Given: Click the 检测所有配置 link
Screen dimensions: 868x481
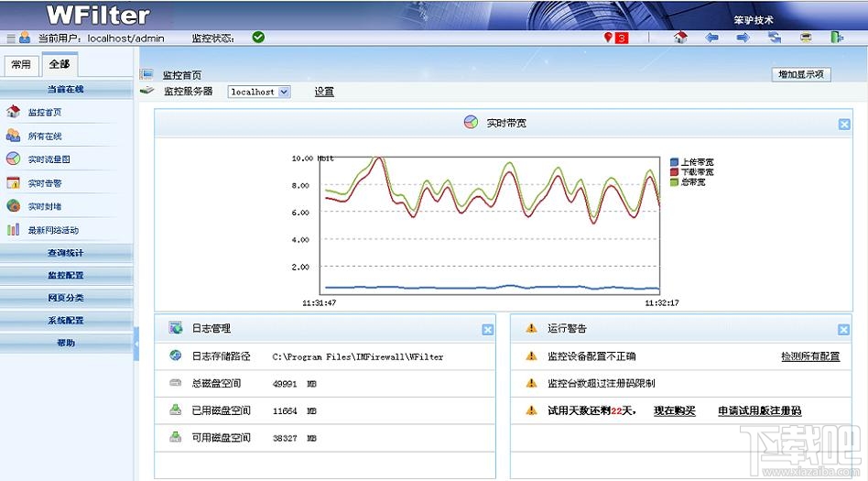Looking at the screenshot, I should (x=810, y=356).
